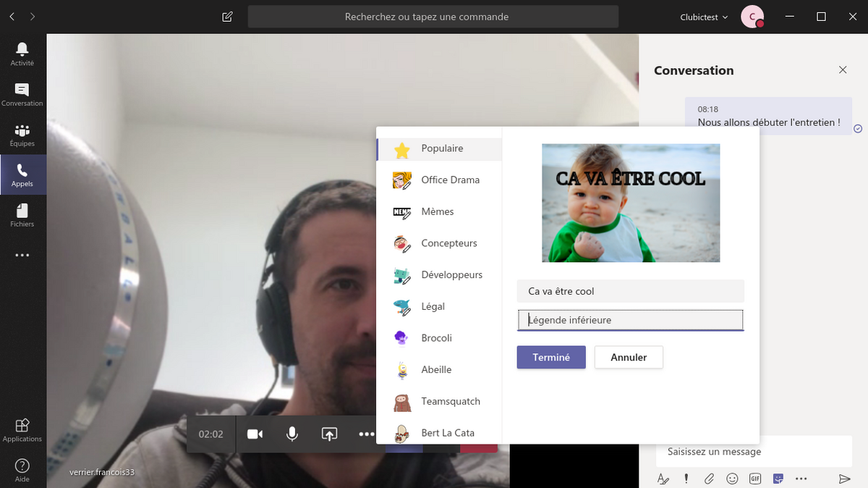Start a new conversation with compose icon
This screenshot has width=868, height=488.
227,17
